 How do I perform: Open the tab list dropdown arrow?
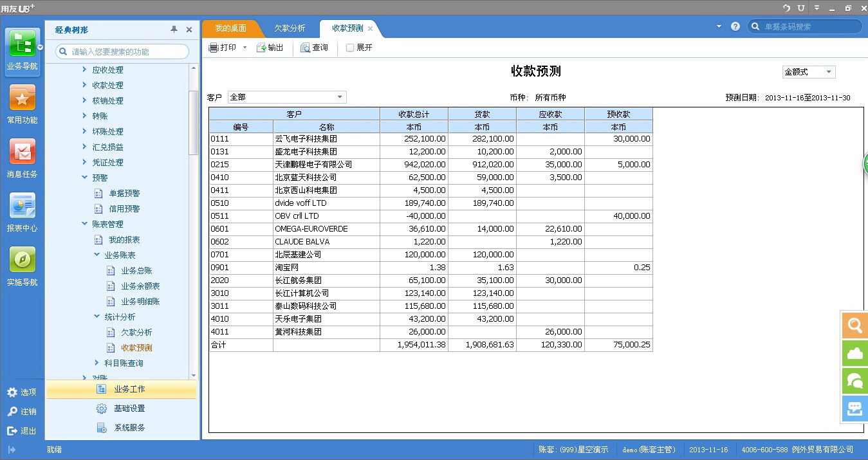(719, 26)
